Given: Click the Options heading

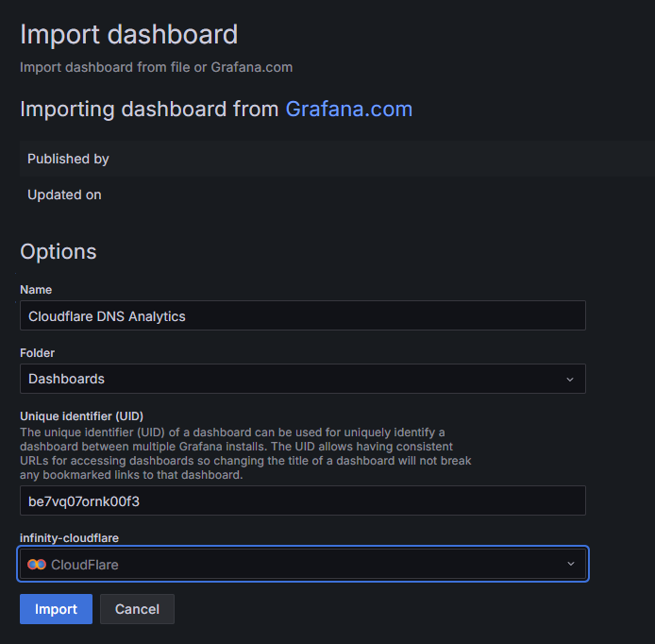Looking at the screenshot, I should (59, 251).
